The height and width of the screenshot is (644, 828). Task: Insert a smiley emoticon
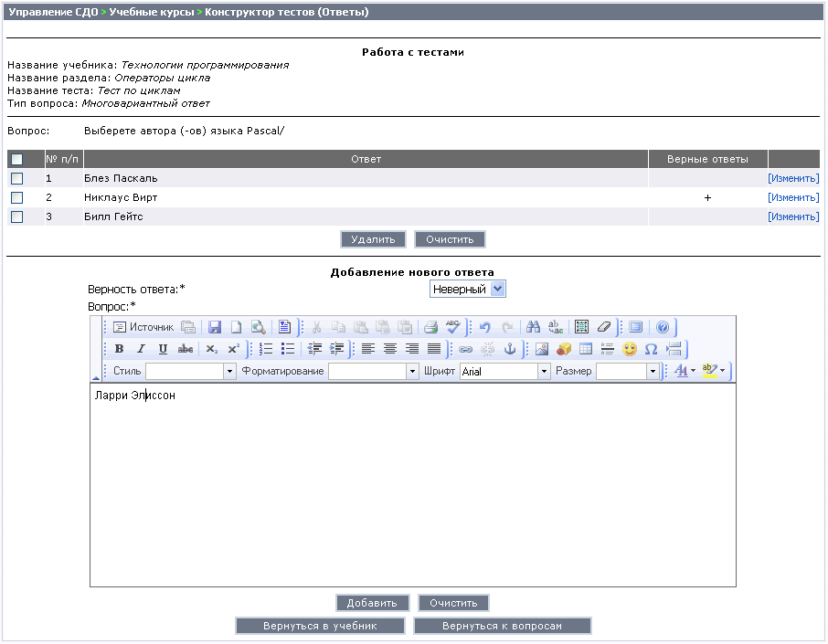click(630, 349)
